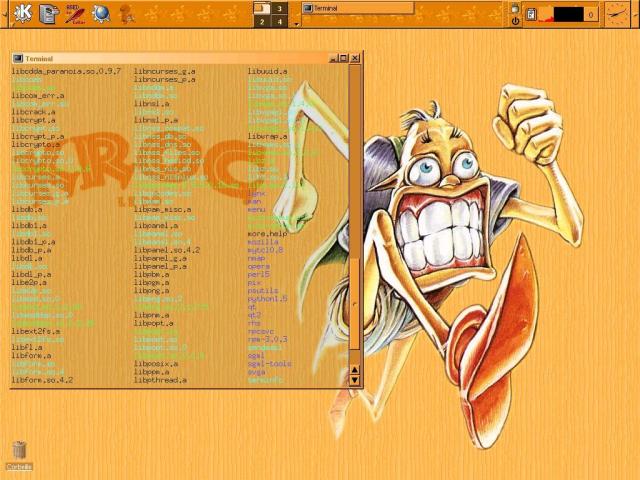Click psutils directory entry
This screenshot has height=480, width=640.
click(x=263, y=291)
